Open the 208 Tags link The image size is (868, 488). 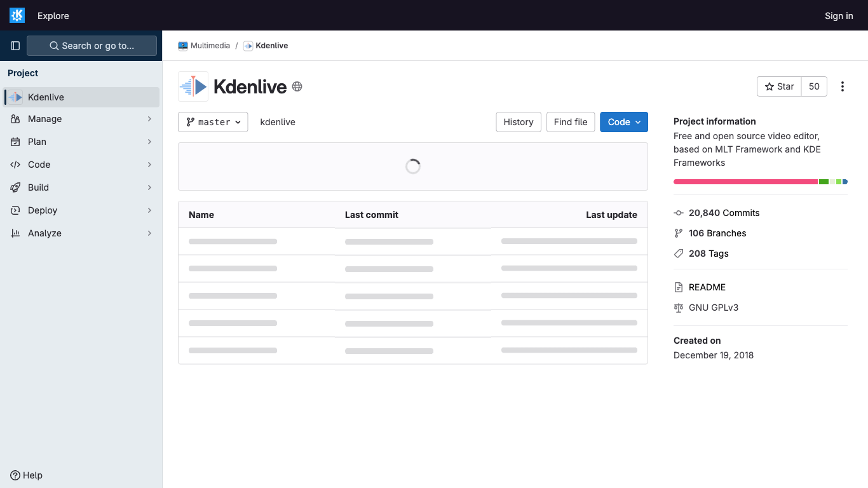pyautogui.click(x=709, y=254)
